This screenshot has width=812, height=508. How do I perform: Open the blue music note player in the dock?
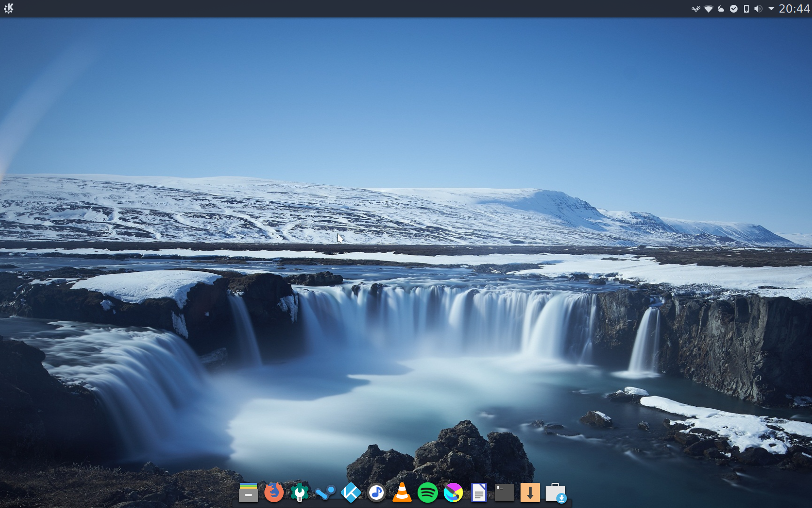pyautogui.click(x=377, y=493)
